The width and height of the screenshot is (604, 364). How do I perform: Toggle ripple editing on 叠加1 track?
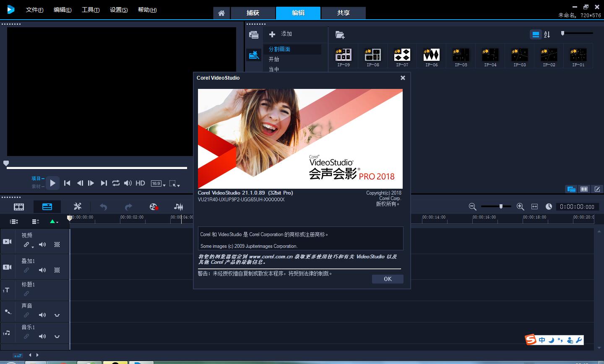pyautogui.click(x=26, y=270)
